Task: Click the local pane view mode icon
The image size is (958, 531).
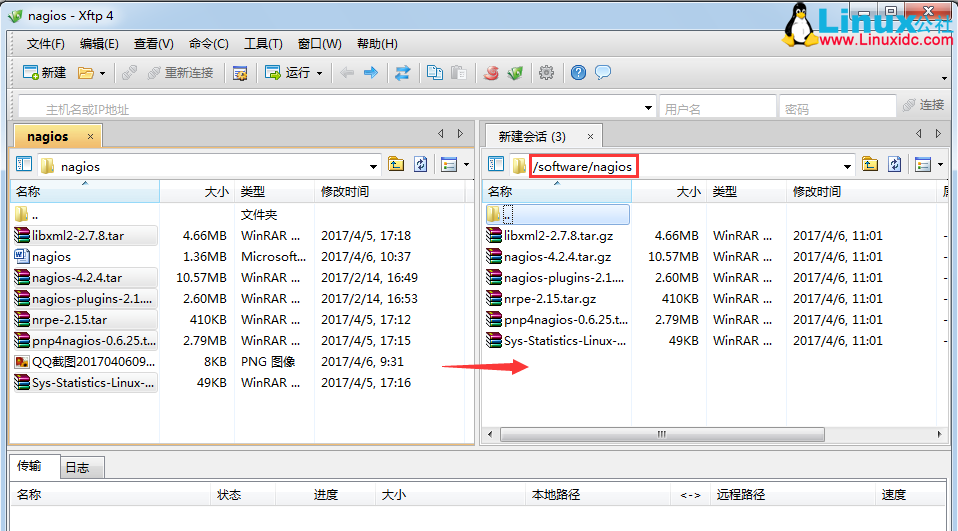Action: click(449, 164)
